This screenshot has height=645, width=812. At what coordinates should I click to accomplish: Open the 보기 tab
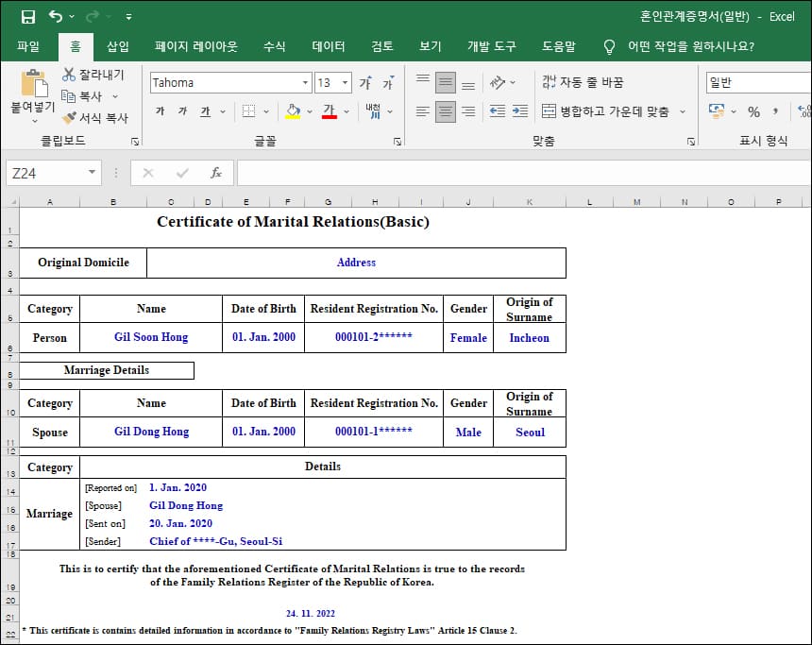click(431, 46)
